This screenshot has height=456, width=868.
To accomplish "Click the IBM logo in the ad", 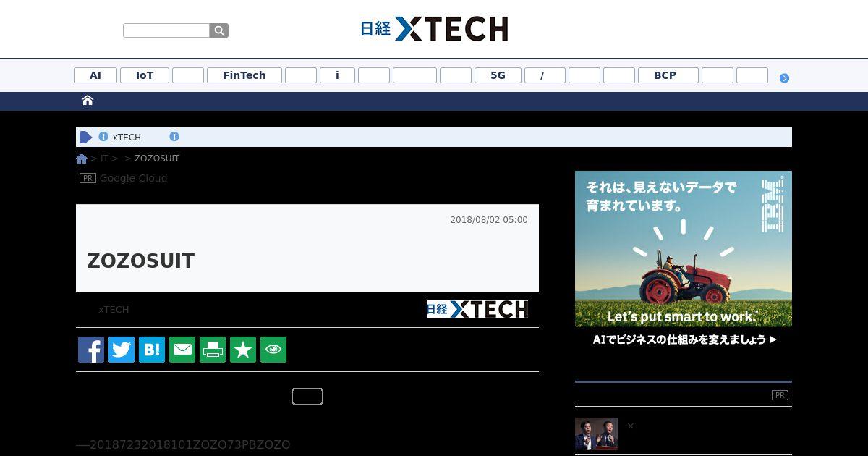I will pyautogui.click(x=773, y=204).
